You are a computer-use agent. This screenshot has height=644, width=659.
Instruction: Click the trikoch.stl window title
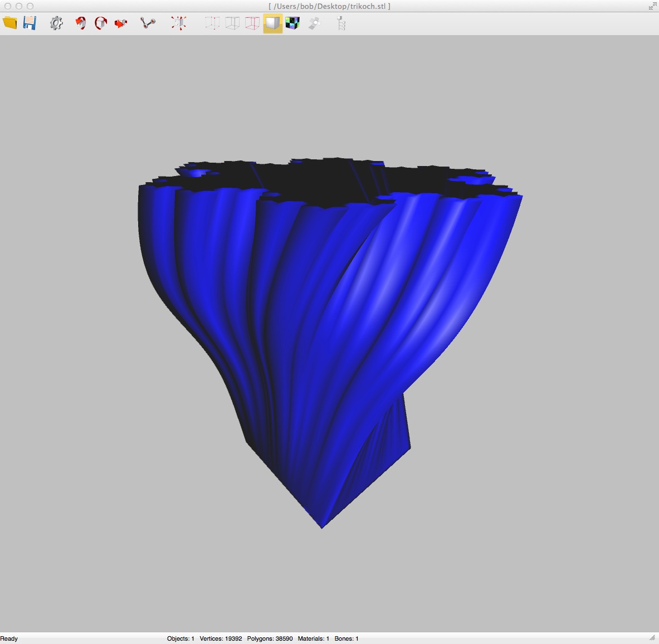coord(330,6)
